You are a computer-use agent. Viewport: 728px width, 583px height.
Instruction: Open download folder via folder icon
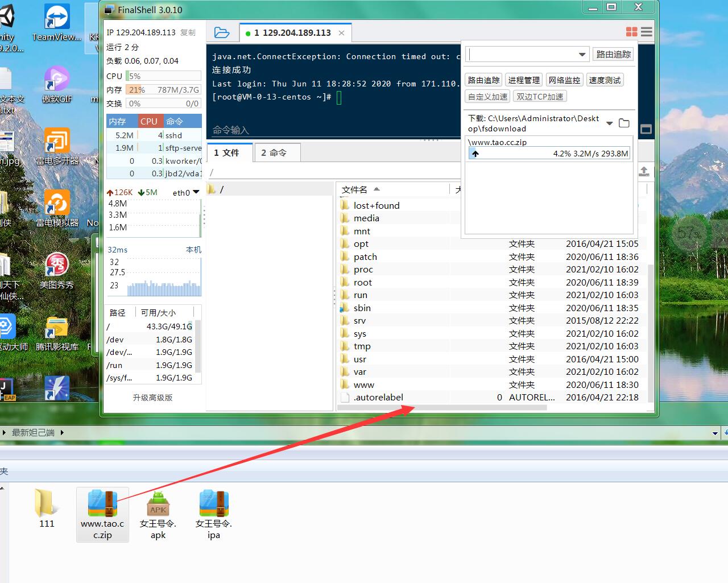pos(624,123)
